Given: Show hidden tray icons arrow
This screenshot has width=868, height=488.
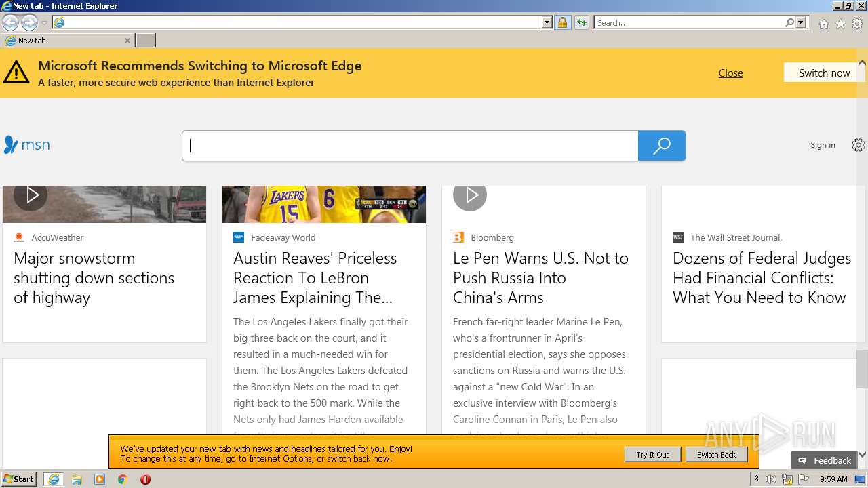Looking at the screenshot, I should 756,479.
